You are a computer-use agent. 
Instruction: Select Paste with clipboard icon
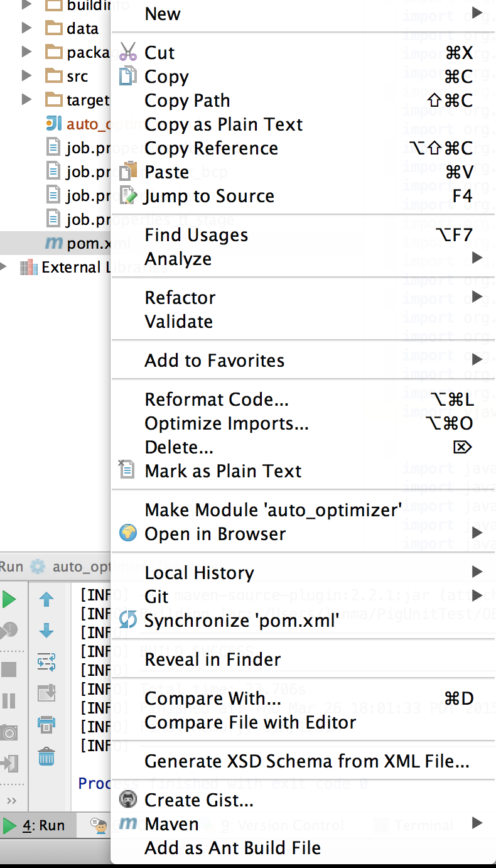[x=303, y=172]
